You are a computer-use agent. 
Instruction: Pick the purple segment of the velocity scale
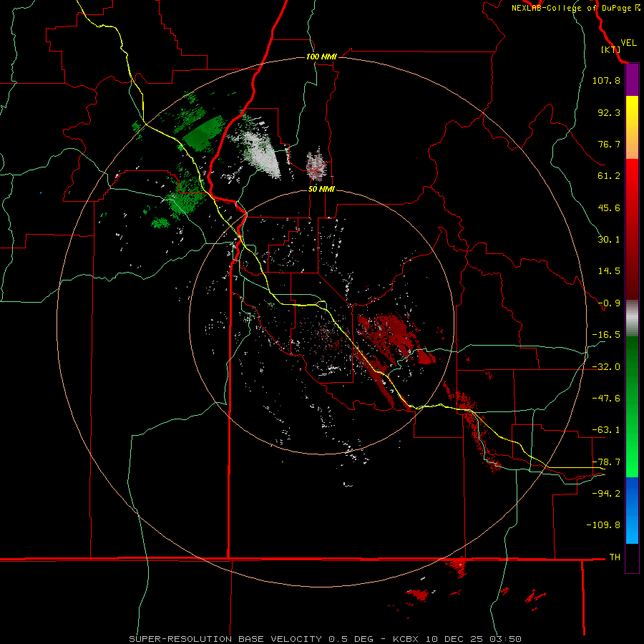[x=632, y=80]
